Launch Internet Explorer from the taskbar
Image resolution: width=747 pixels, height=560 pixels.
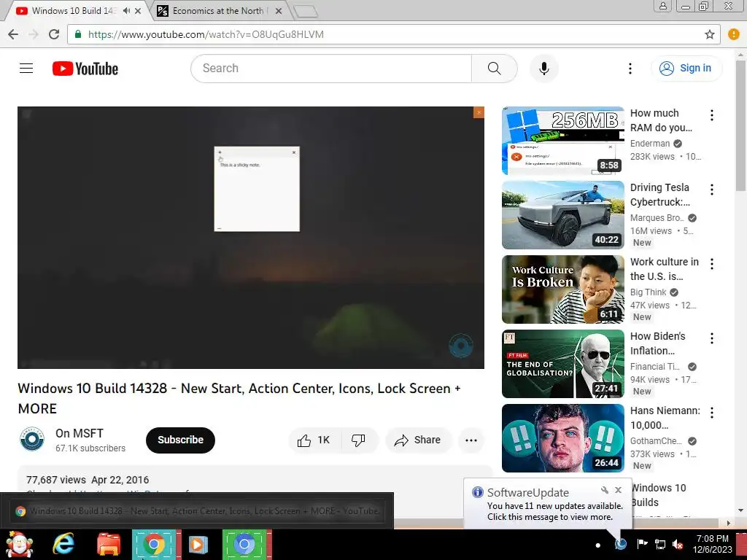click(x=63, y=544)
